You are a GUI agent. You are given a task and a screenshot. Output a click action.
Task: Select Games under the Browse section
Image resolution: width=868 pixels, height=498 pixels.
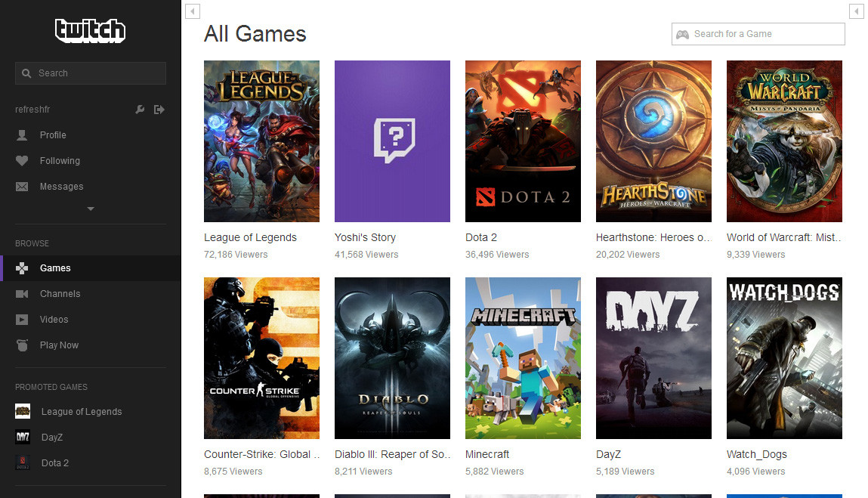coord(54,268)
